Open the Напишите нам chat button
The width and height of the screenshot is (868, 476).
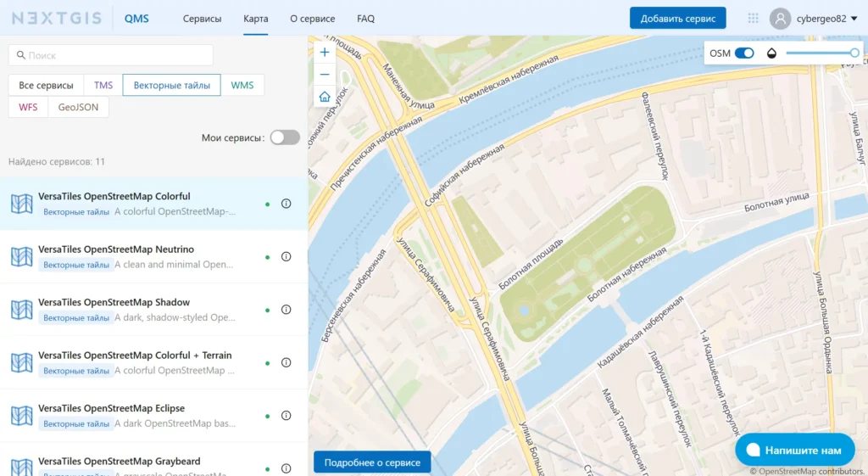coord(795,450)
